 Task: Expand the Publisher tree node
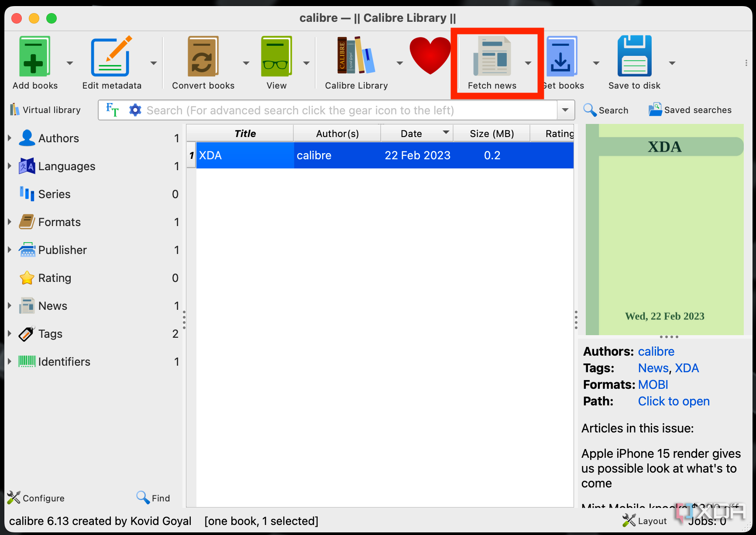point(9,250)
